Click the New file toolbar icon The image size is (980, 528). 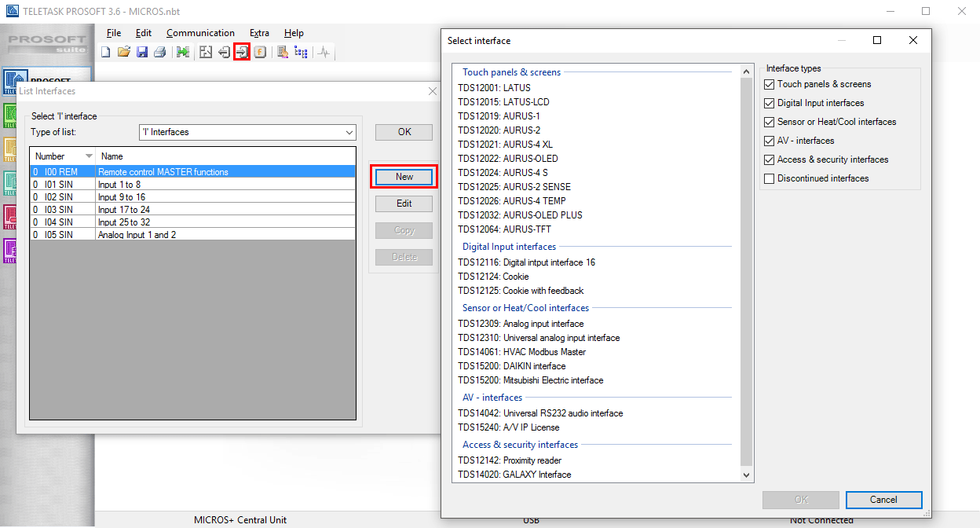[106, 53]
